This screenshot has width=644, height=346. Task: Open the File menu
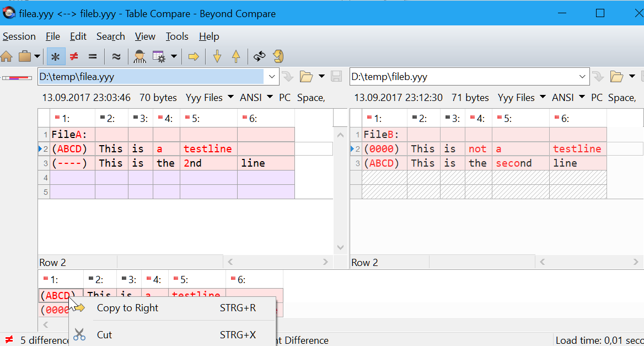[x=53, y=36]
